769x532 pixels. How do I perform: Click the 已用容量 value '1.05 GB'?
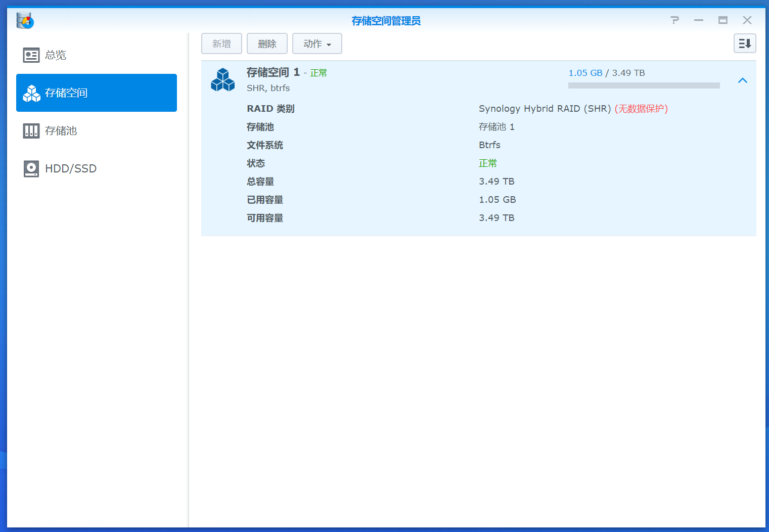(497, 200)
